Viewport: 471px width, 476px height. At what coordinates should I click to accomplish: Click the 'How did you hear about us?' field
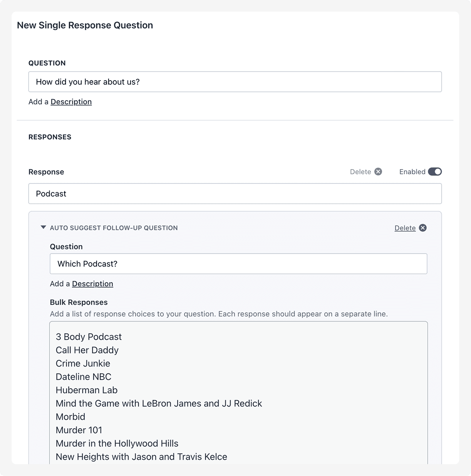point(235,82)
